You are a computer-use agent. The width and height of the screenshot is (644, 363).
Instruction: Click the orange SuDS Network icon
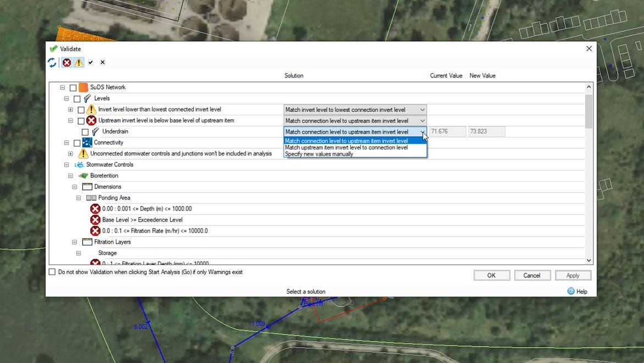(x=83, y=87)
